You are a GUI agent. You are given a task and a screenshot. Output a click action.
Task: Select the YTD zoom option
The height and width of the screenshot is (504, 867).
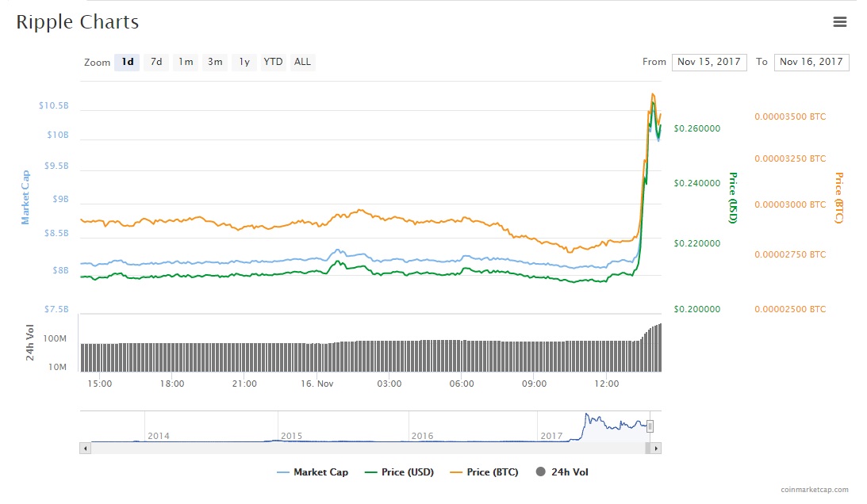(273, 62)
